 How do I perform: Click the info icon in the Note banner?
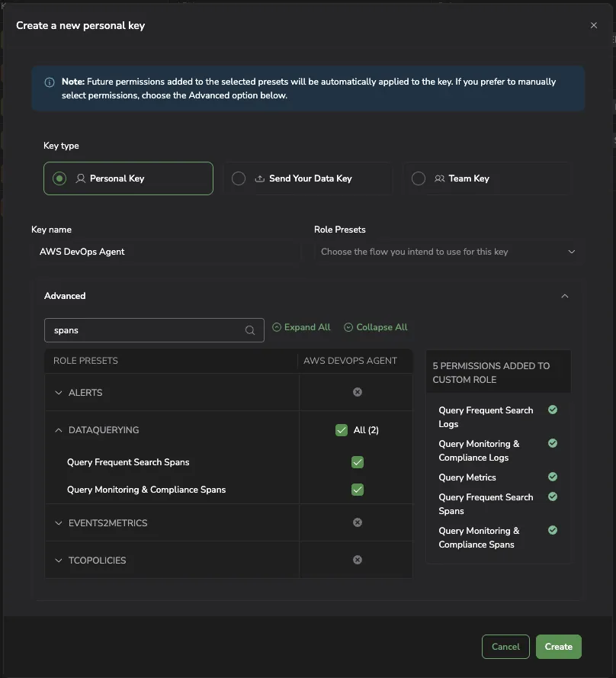click(50, 82)
